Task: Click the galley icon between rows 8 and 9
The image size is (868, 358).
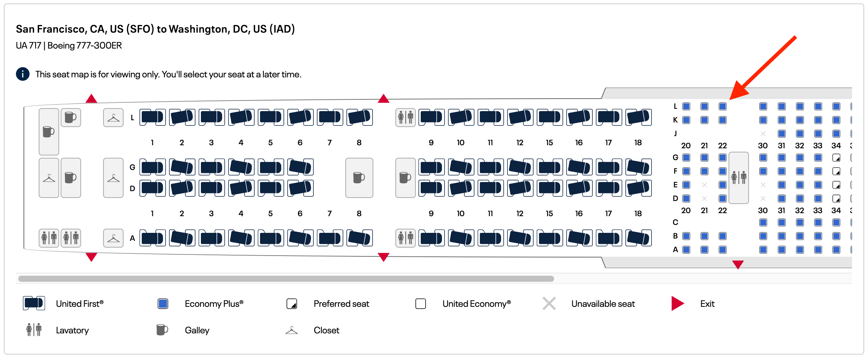Action: point(359,177)
